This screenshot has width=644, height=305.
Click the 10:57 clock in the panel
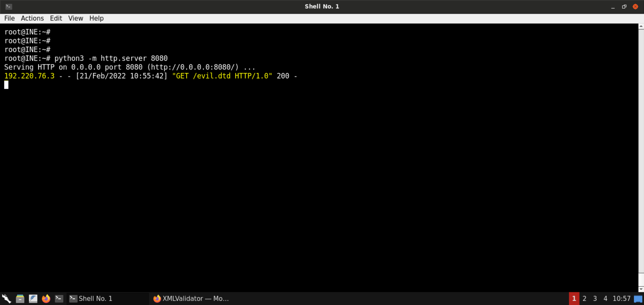tap(621, 298)
